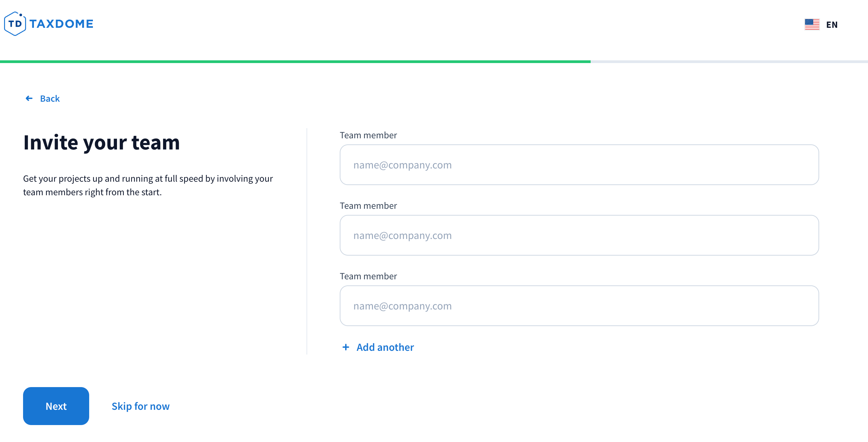Screen dimensions: 868x442
Task: Click the TaxDome hexagon TD logo icon
Action: coord(15,24)
